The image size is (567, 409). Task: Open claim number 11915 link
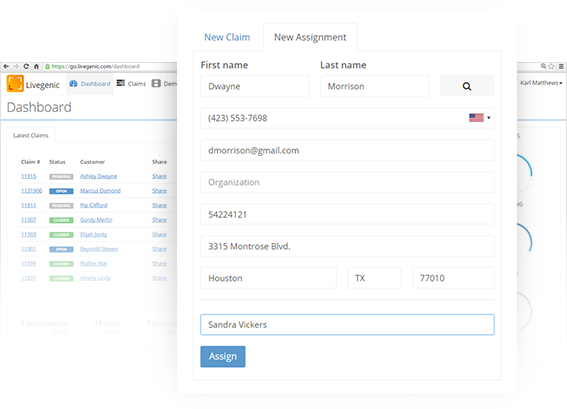click(x=29, y=176)
